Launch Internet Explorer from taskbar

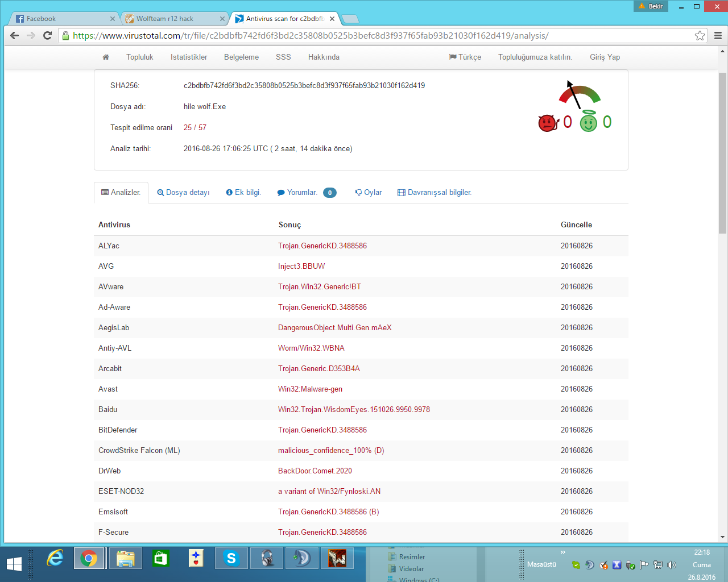[55, 559]
